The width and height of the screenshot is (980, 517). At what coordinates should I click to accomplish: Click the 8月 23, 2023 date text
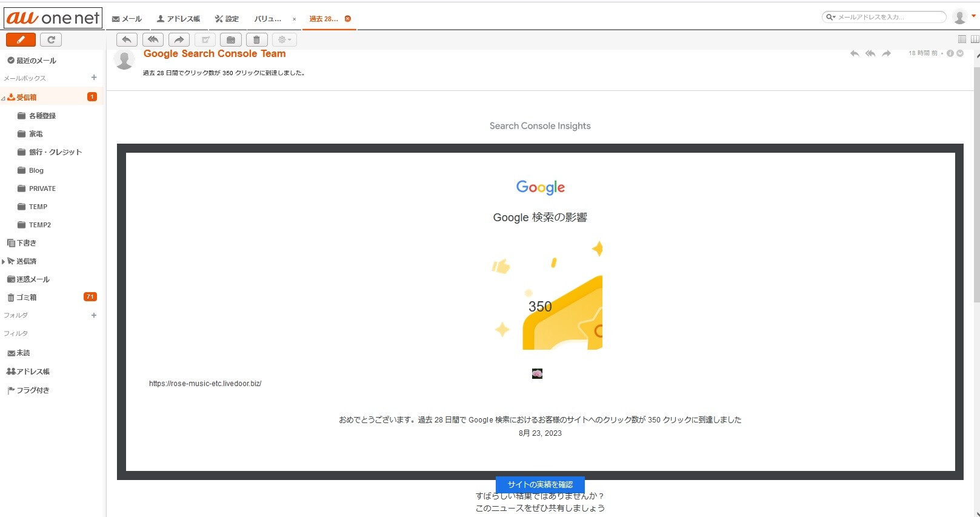(540, 433)
